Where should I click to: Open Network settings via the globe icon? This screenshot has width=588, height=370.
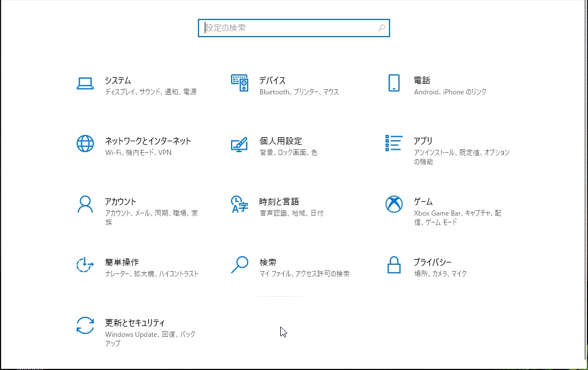[85, 144]
